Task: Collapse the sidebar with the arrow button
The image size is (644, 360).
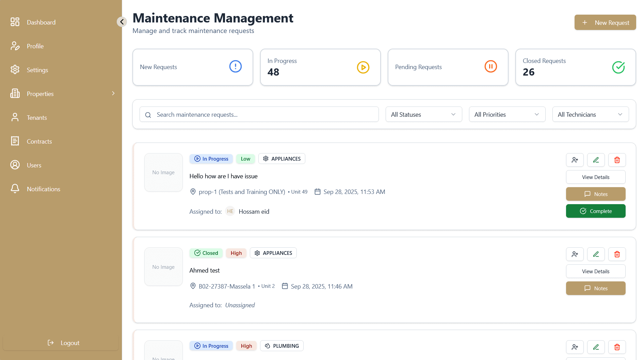Action: tap(122, 22)
